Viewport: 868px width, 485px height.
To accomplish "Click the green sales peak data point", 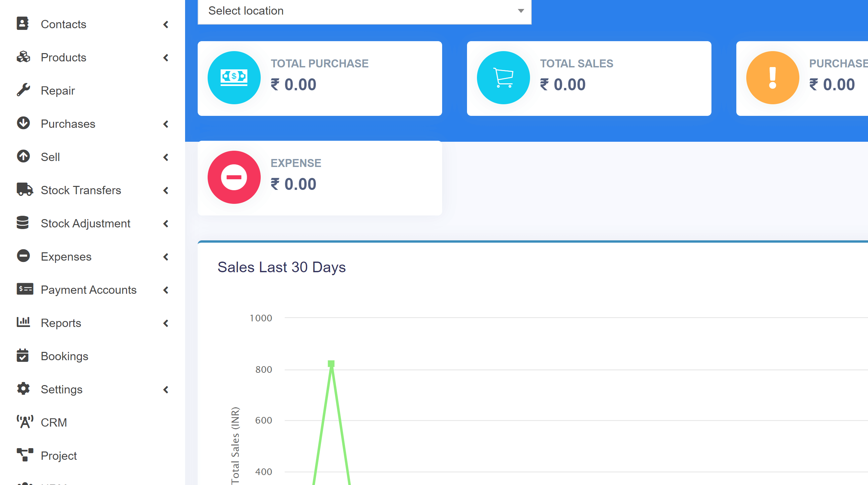I will pos(331,364).
